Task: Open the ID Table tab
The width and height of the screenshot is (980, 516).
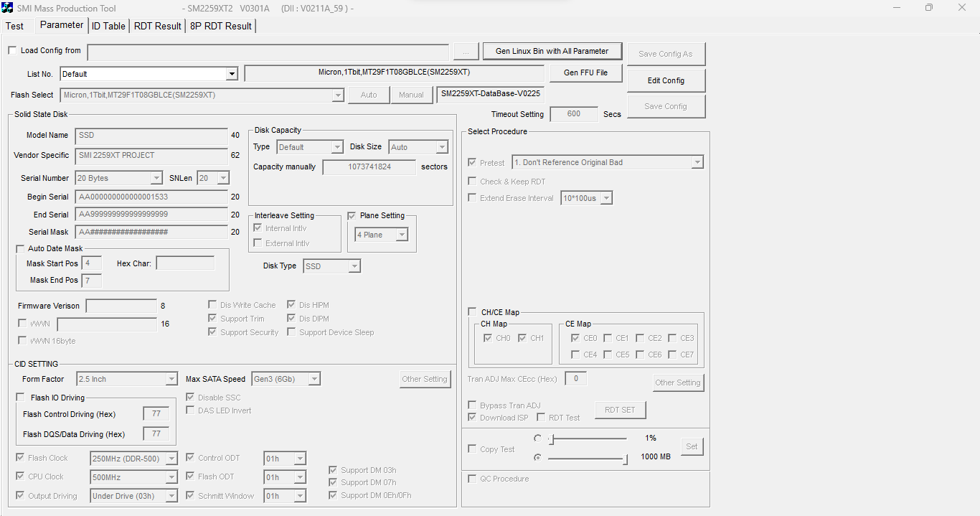Action: tap(108, 26)
